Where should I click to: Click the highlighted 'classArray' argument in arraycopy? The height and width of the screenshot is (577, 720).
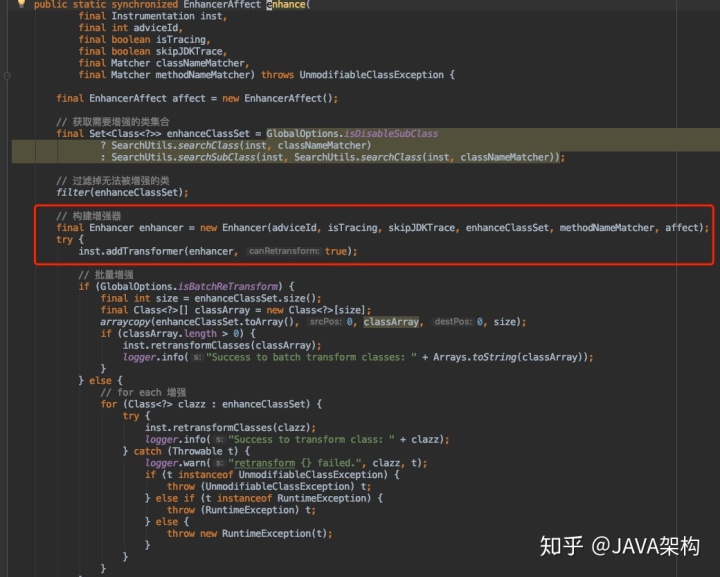(x=391, y=322)
